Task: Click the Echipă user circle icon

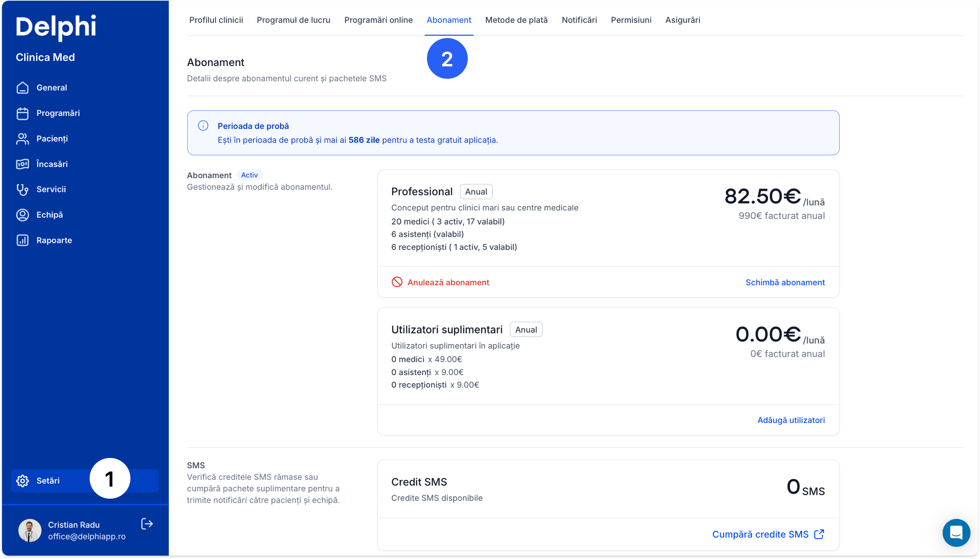Action: [23, 215]
